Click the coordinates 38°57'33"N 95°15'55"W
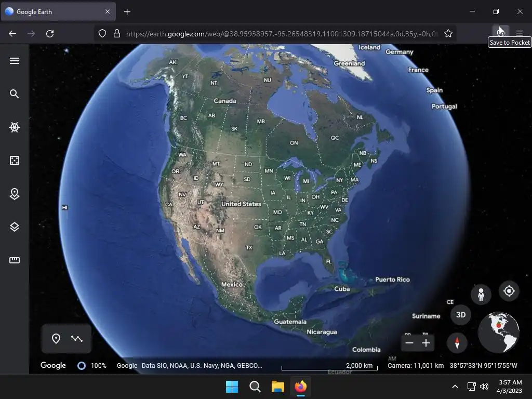Screen dimensions: 532x399 click(x=484, y=365)
